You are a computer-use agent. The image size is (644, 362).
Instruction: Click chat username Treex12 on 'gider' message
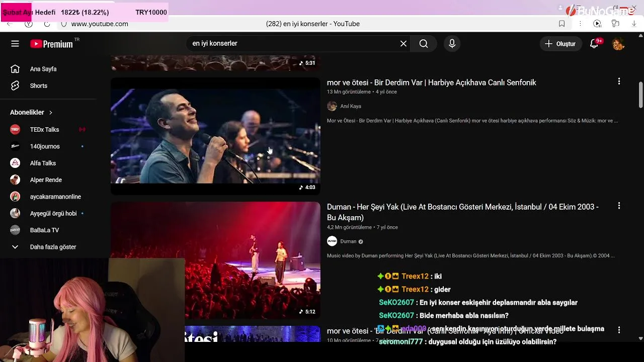click(x=415, y=290)
